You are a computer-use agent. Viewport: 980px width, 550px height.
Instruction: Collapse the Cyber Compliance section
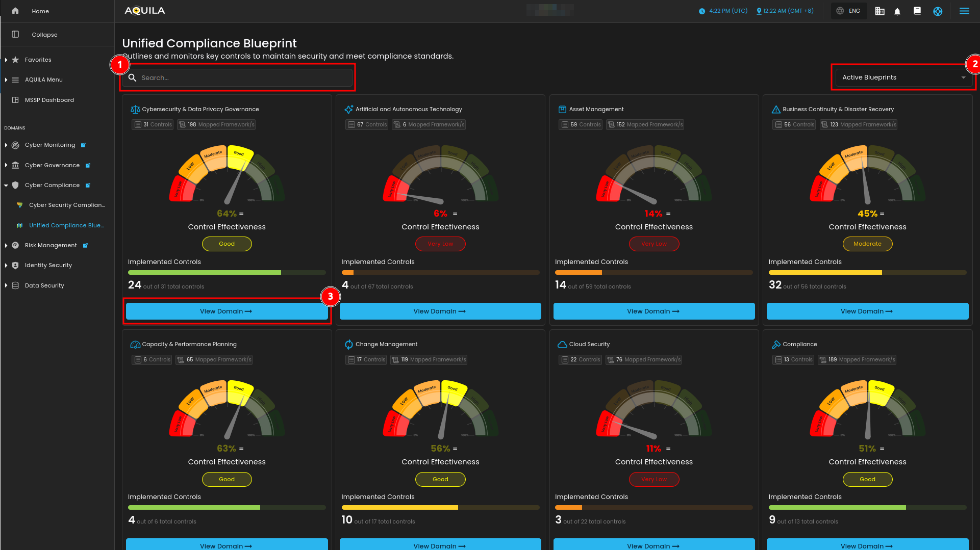coord(6,186)
